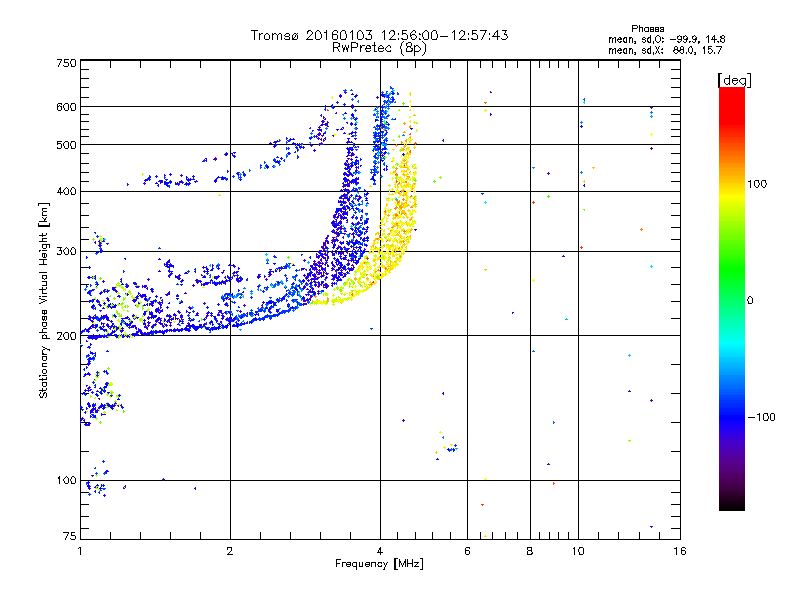Viewport: 800px width, 600px height.
Task: Click the frequency-axis tick label "1"
Action: [x=80, y=551]
